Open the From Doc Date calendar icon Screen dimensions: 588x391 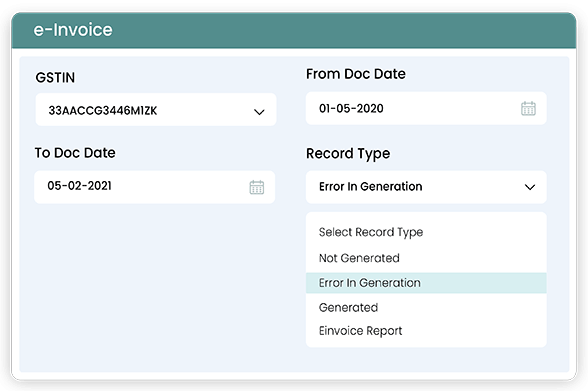528,109
